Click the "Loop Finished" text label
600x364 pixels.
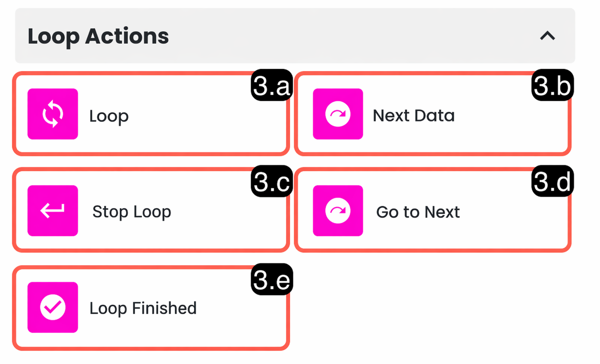[143, 308]
